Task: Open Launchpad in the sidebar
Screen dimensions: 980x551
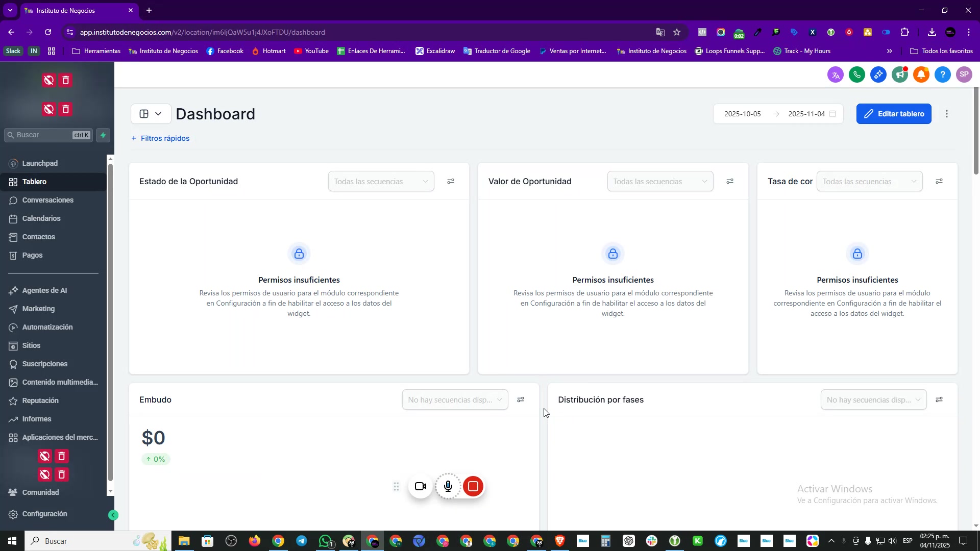Action: (40, 163)
